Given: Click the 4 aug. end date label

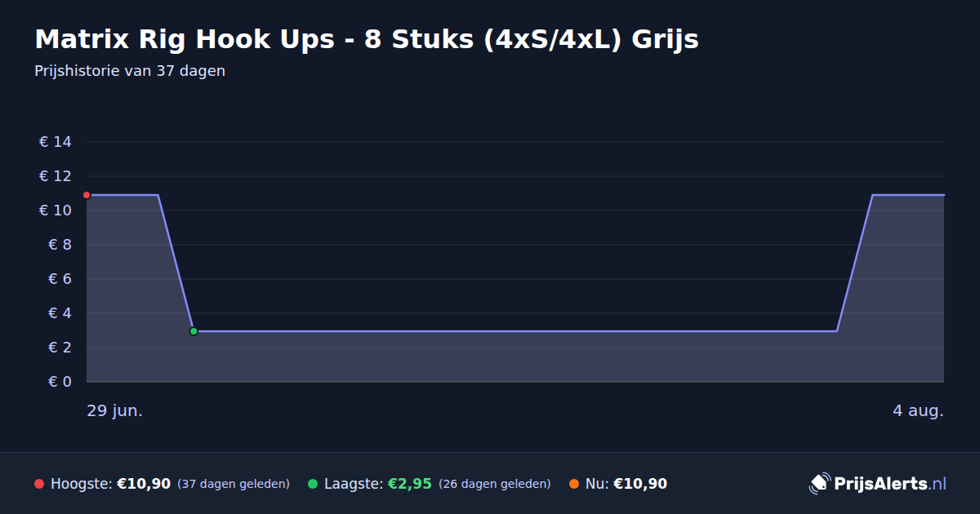Looking at the screenshot, I should 918,410.
